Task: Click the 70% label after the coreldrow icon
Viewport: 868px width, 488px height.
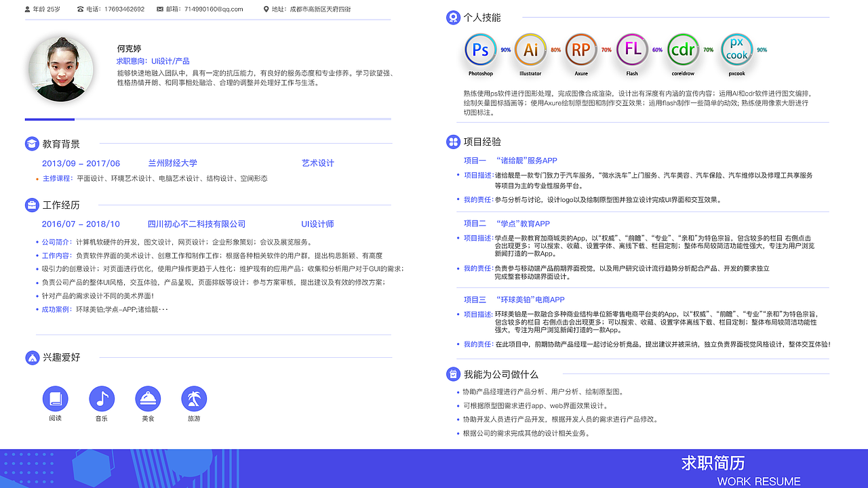Action: coord(709,50)
